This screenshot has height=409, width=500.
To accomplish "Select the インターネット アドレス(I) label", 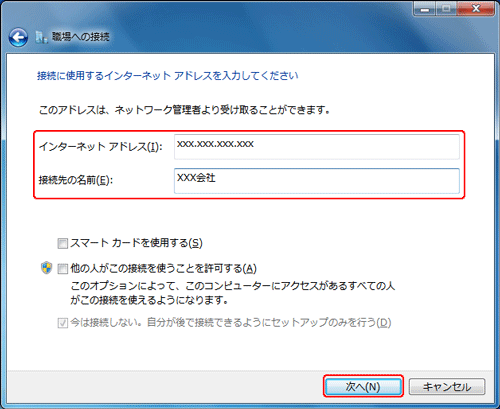I will [101, 147].
